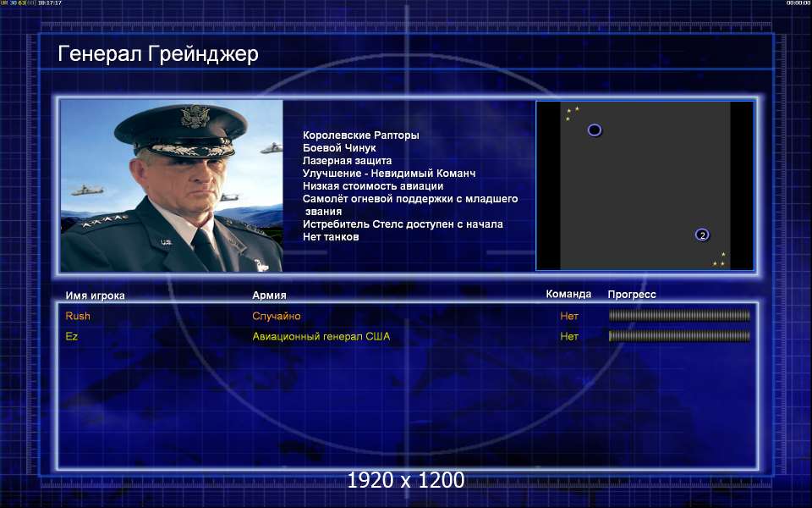Image resolution: width=812 pixels, height=508 pixels.
Task: Click Rush's loading progress bar
Action: coord(679,315)
